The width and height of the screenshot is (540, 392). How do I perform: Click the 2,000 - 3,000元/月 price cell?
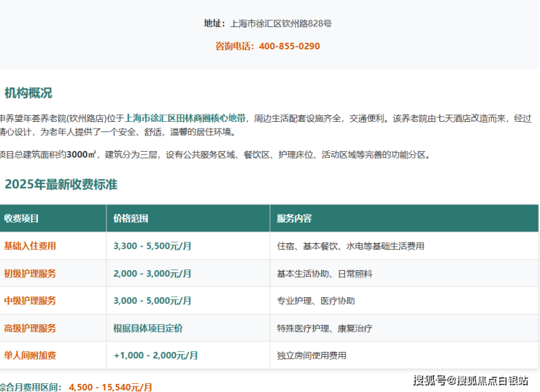(153, 274)
